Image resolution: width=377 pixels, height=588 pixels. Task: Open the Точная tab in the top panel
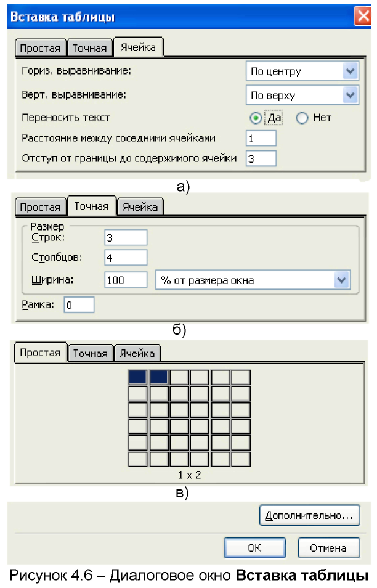click(x=90, y=48)
